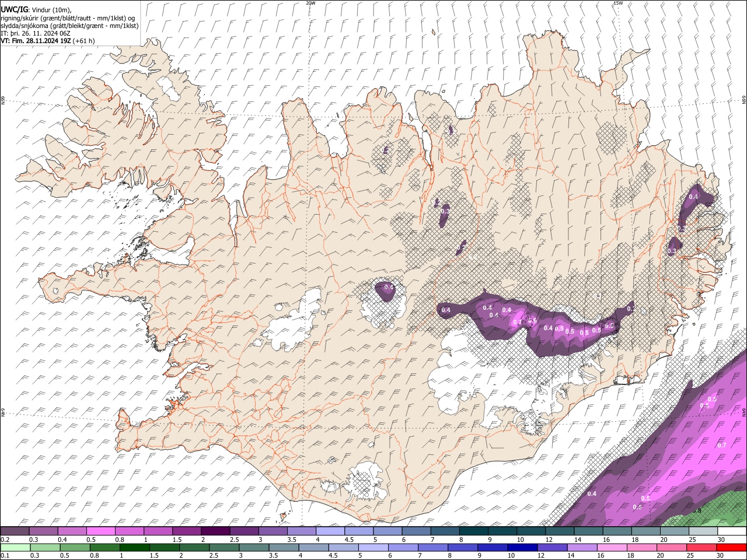Click the upper legend swatch labeled 12

pyautogui.click(x=560, y=531)
